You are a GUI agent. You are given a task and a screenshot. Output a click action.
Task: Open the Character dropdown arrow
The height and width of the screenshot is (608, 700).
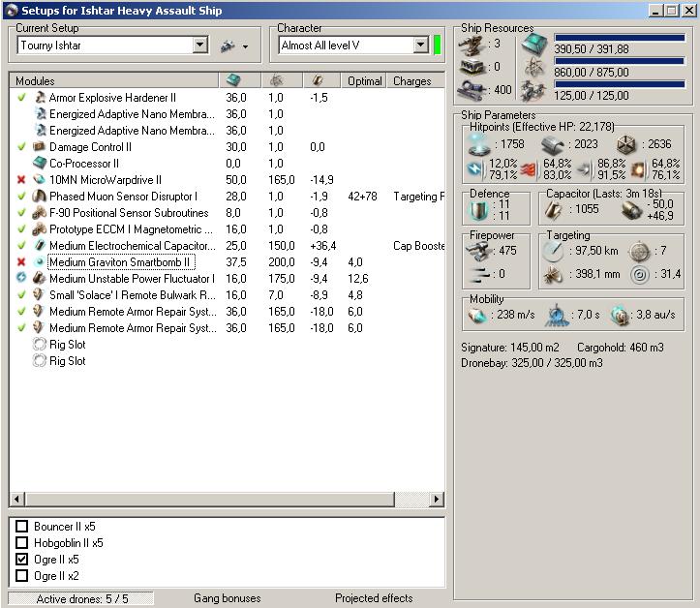click(420, 46)
